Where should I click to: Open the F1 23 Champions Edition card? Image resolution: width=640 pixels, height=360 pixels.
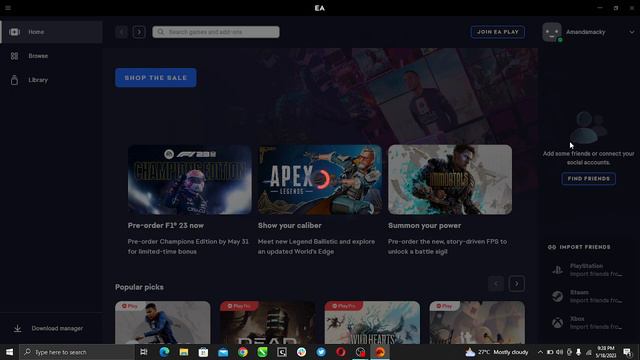(x=190, y=180)
